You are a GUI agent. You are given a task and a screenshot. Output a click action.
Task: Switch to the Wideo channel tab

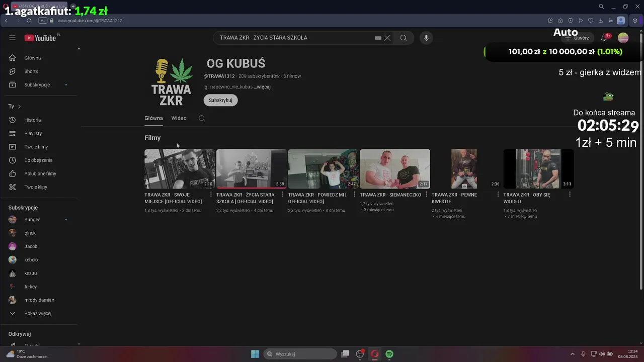[179, 118]
